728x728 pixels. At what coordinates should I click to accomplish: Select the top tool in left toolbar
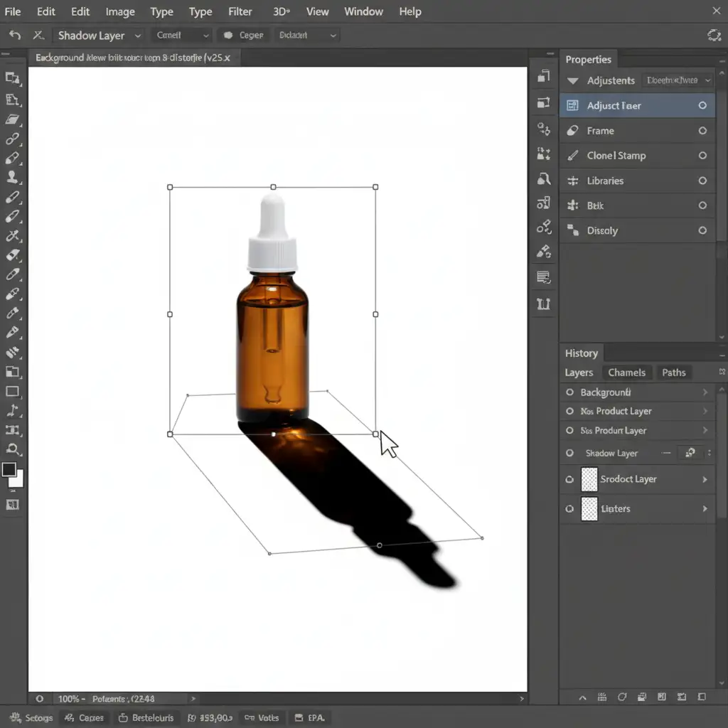12,79
